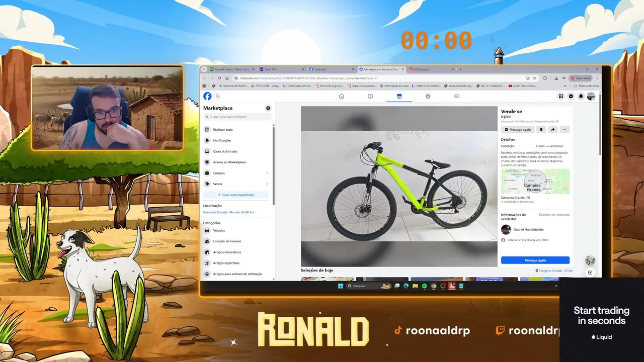Open the Messenger icon in header

tap(571, 96)
